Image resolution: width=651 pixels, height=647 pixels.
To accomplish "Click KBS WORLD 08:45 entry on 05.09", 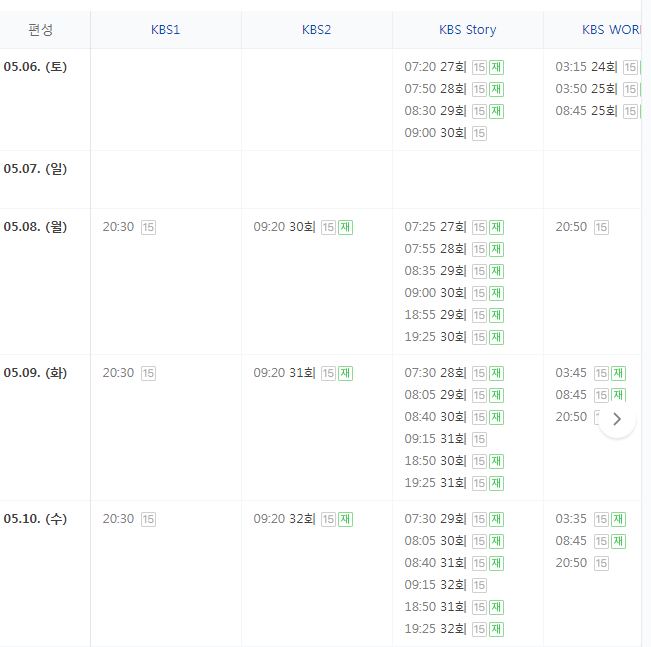I will tap(590, 395).
